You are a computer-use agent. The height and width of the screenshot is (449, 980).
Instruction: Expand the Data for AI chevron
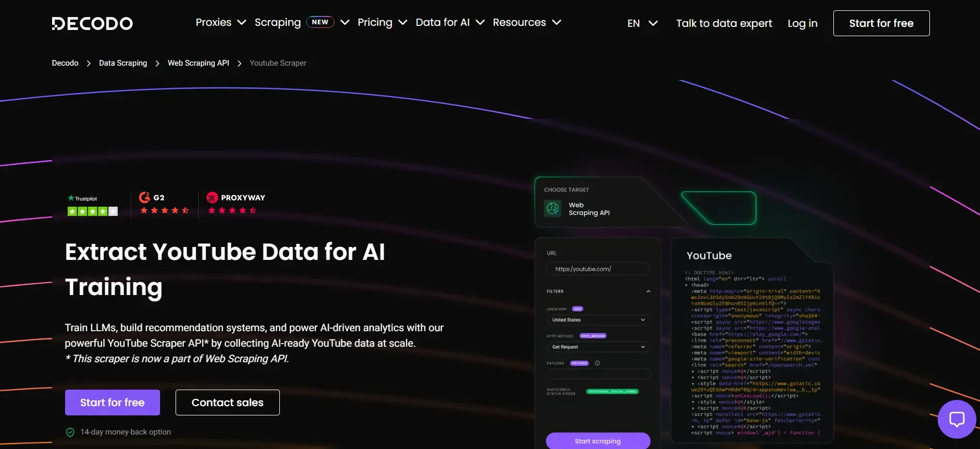tap(480, 22)
